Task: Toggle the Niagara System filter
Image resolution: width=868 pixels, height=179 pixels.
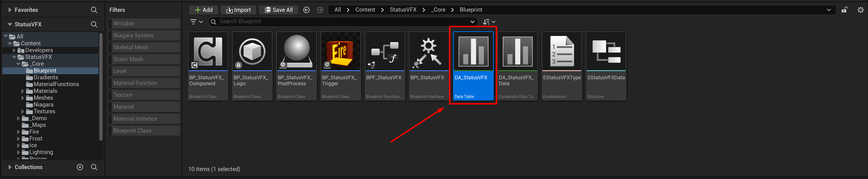Action: coord(144,35)
